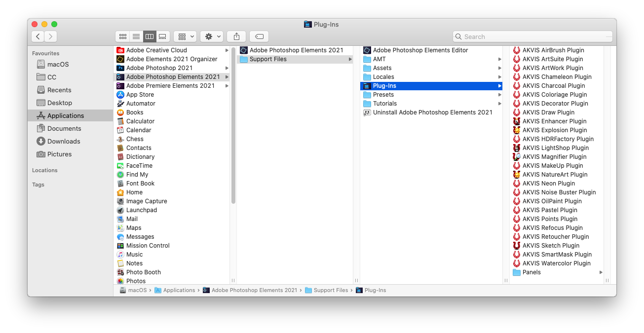Select the Adobe Creative Cloud app icon
Image resolution: width=644 pixels, height=333 pixels.
pyautogui.click(x=120, y=50)
